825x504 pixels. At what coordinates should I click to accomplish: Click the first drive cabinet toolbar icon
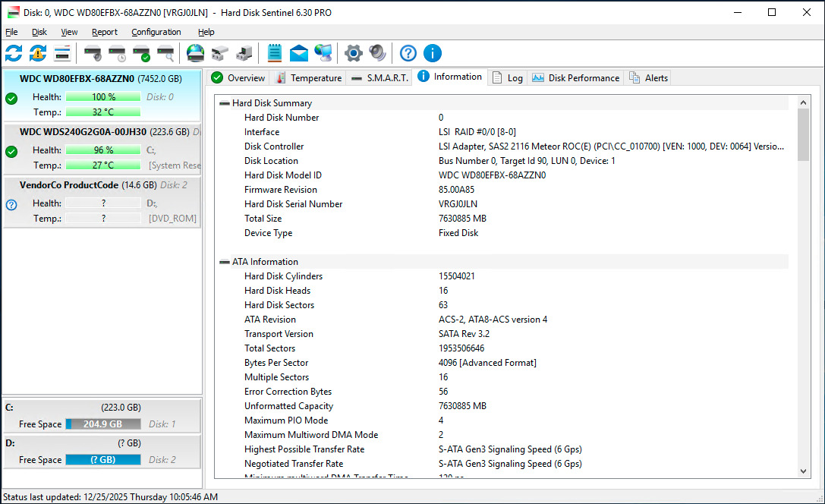coord(219,53)
